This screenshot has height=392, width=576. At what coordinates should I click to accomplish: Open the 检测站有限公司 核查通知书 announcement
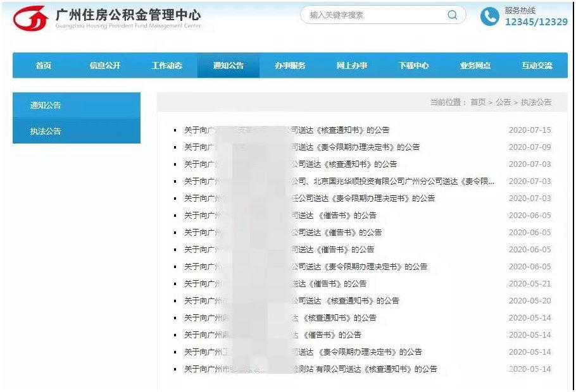click(x=310, y=369)
